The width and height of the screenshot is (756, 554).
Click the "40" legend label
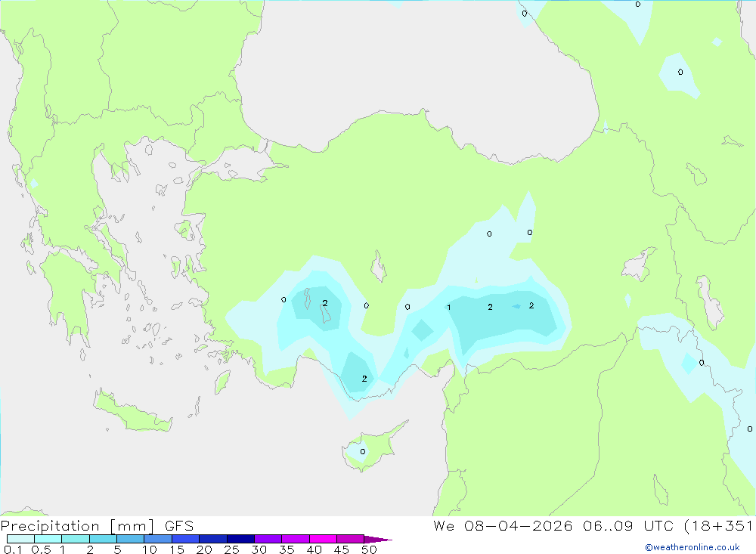pos(314,549)
